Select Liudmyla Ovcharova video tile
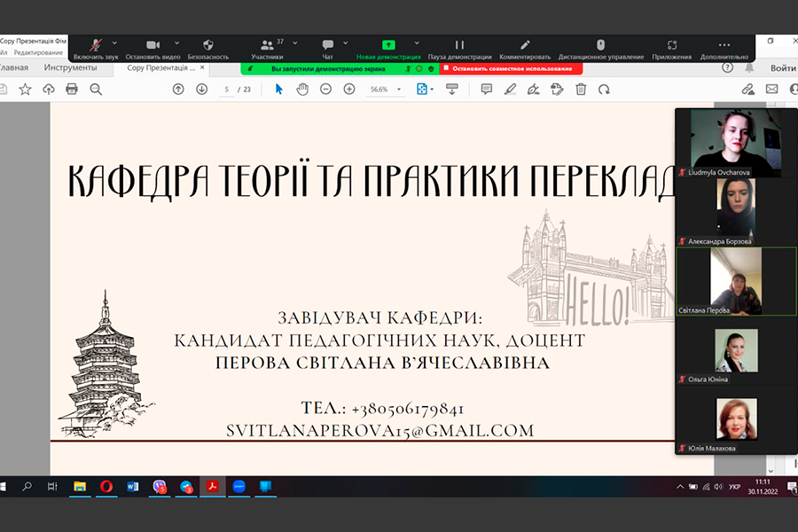Image resolution: width=798 pixels, height=532 pixels. coord(736,143)
